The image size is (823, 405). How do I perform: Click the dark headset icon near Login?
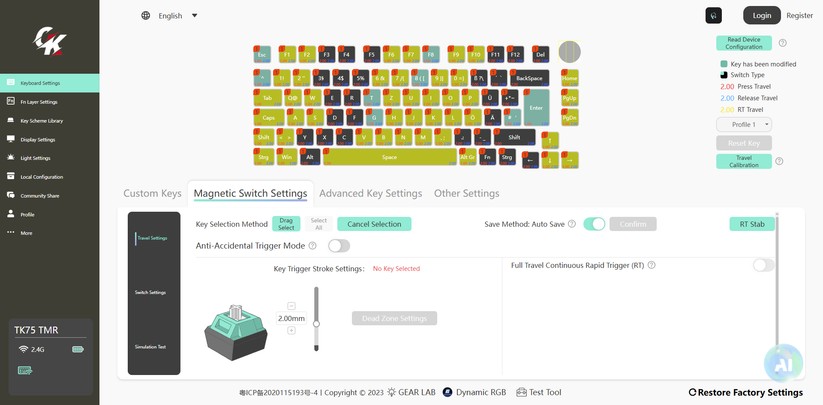point(713,16)
